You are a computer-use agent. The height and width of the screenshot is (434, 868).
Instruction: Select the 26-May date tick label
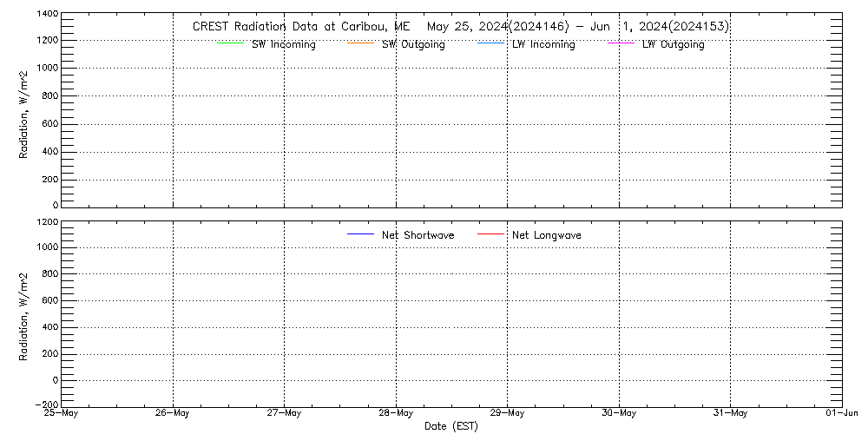[173, 414]
